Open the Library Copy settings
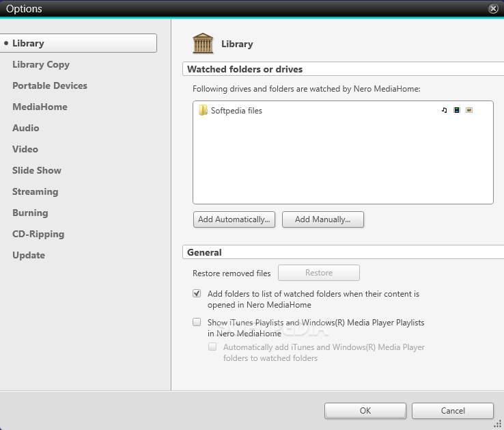The height and width of the screenshot is (430, 504). (41, 64)
